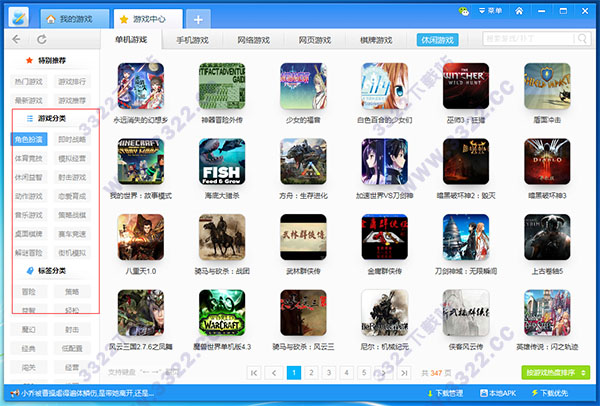Select the 即时战略 genre filter
The image size is (600, 406).
click(72, 139)
